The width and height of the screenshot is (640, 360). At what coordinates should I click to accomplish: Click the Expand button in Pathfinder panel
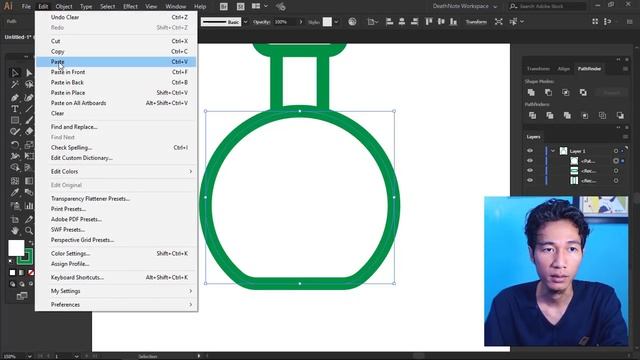tap(611, 93)
